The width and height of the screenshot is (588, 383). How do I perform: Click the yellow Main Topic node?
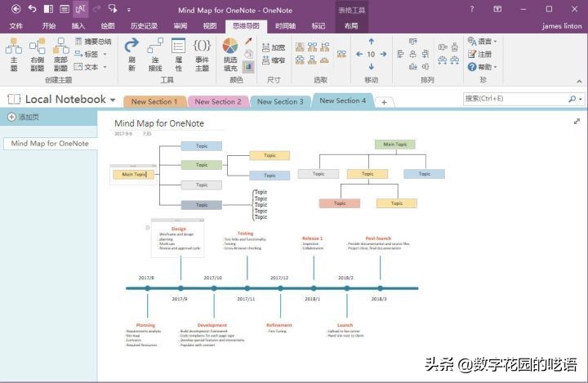point(133,175)
